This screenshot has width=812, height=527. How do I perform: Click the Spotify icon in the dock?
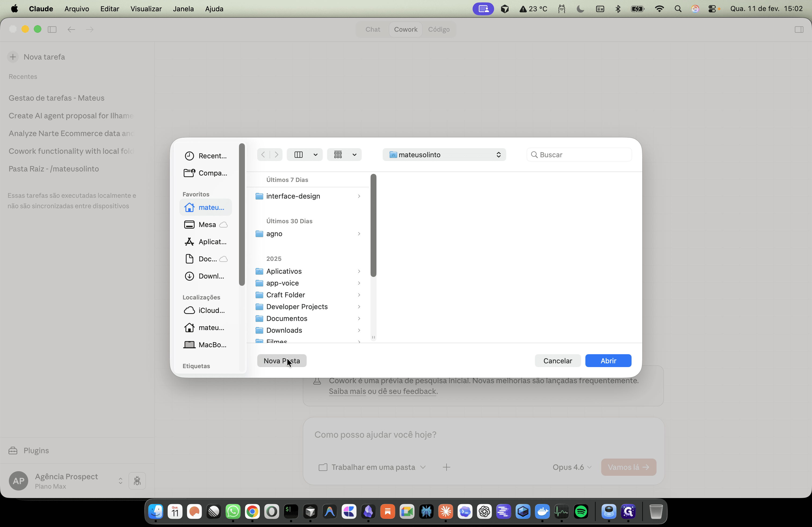pyautogui.click(x=581, y=511)
